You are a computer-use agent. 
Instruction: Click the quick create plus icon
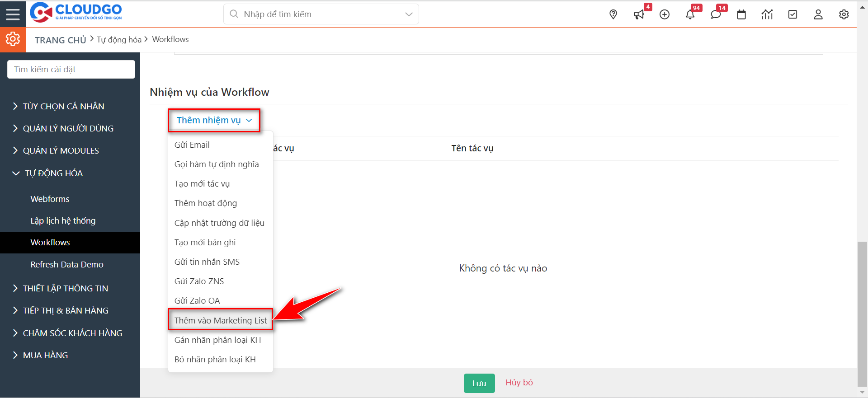(x=665, y=14)
